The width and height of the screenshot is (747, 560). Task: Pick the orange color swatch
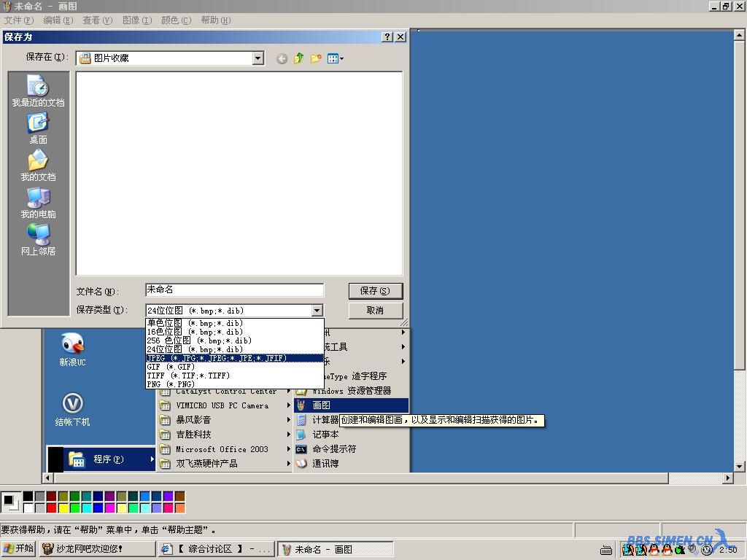click(x=179, y=508)
